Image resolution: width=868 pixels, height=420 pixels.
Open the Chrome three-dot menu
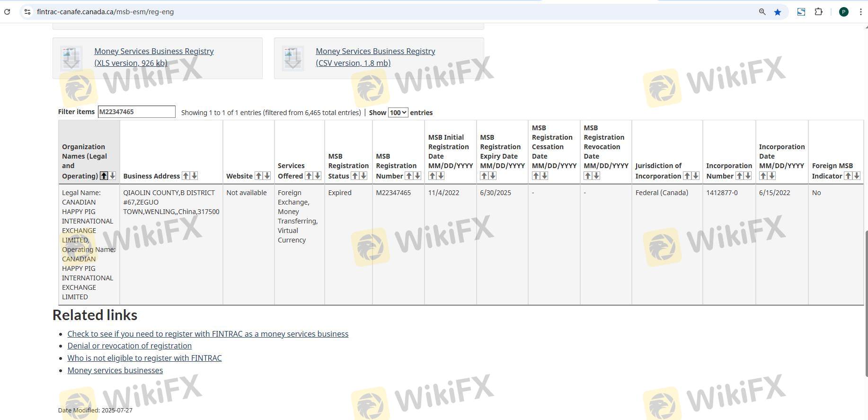click(860, 12)
